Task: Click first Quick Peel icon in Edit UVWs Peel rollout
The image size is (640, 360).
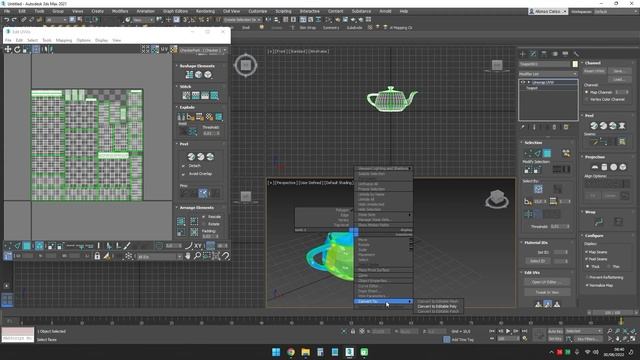Action: [191, 157]
